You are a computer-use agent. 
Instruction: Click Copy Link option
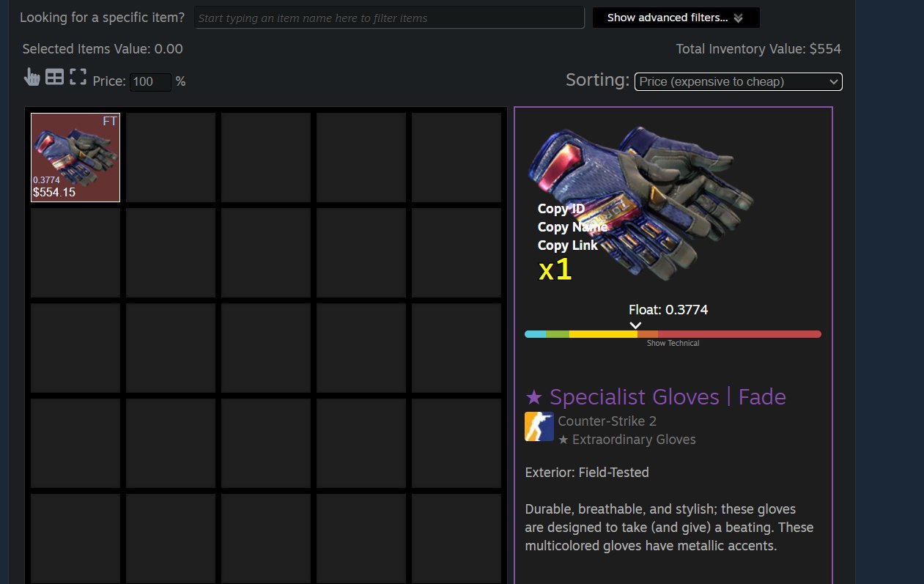pyautogui.click(x=568, y=245)
